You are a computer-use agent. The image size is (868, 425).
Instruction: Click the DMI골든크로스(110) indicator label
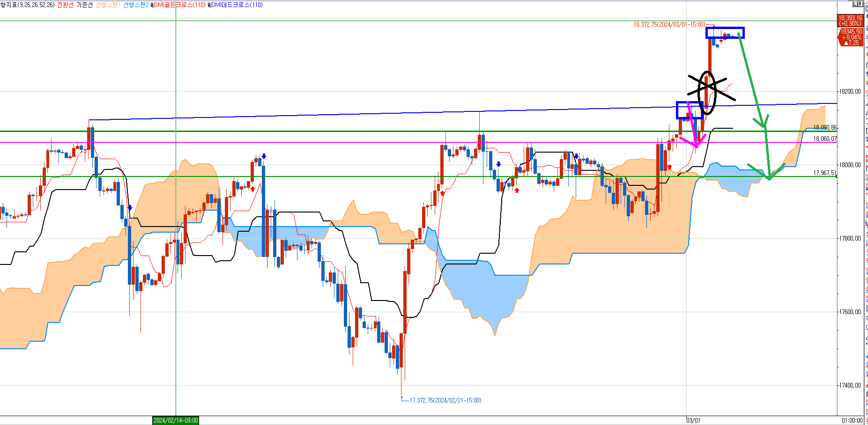(180, 5)
